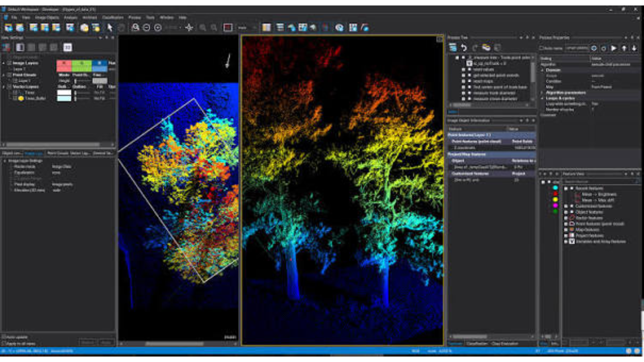Click the single-pane layout icon in View Settings

[20, 47]
